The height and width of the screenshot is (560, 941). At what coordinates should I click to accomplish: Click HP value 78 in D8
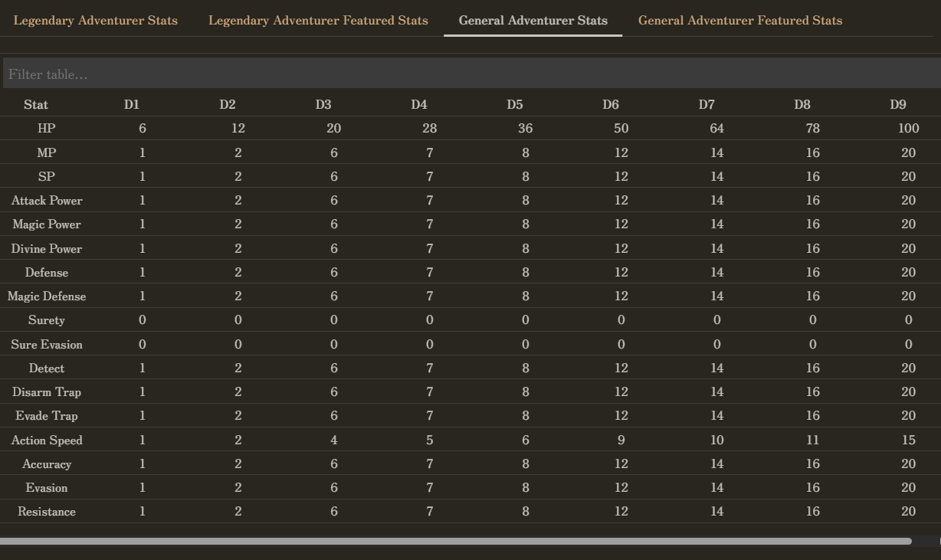pos(813,129)
